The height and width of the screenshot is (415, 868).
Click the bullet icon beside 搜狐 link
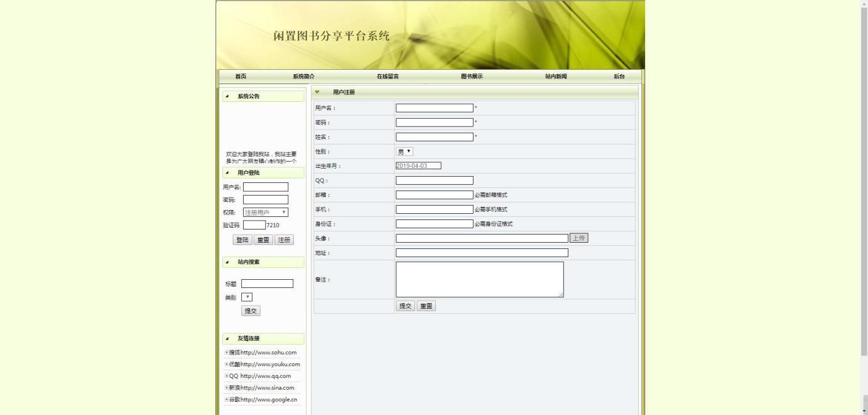(x=227, y=353)
